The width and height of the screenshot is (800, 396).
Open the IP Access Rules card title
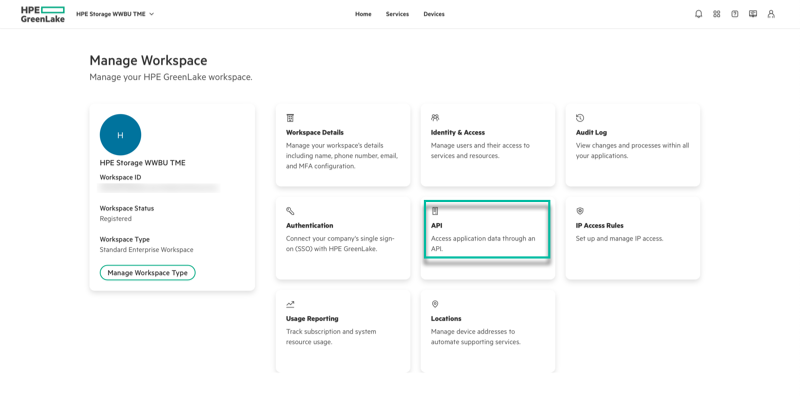point(599,226)
